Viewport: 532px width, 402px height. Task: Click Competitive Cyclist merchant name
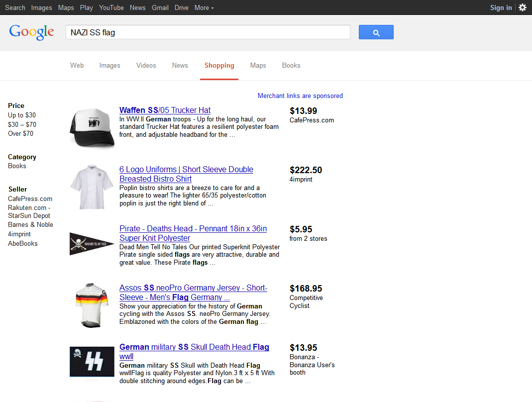pyautogui.click(x=307, y=301)
